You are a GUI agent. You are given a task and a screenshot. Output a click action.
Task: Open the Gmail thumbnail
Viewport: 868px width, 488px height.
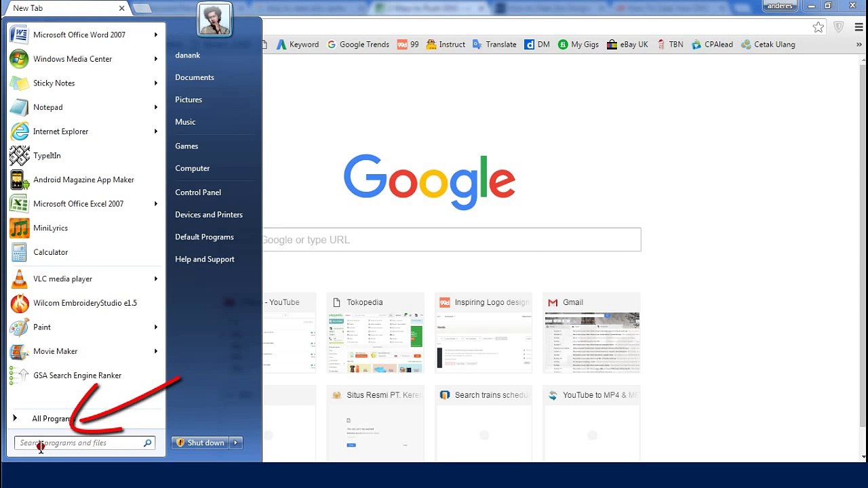592,333
